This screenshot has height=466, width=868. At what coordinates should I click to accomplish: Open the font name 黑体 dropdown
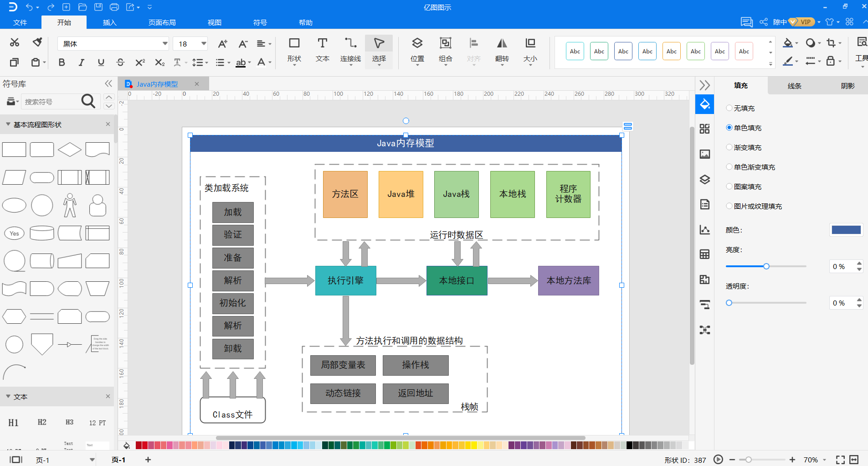[x=165, y=44]
